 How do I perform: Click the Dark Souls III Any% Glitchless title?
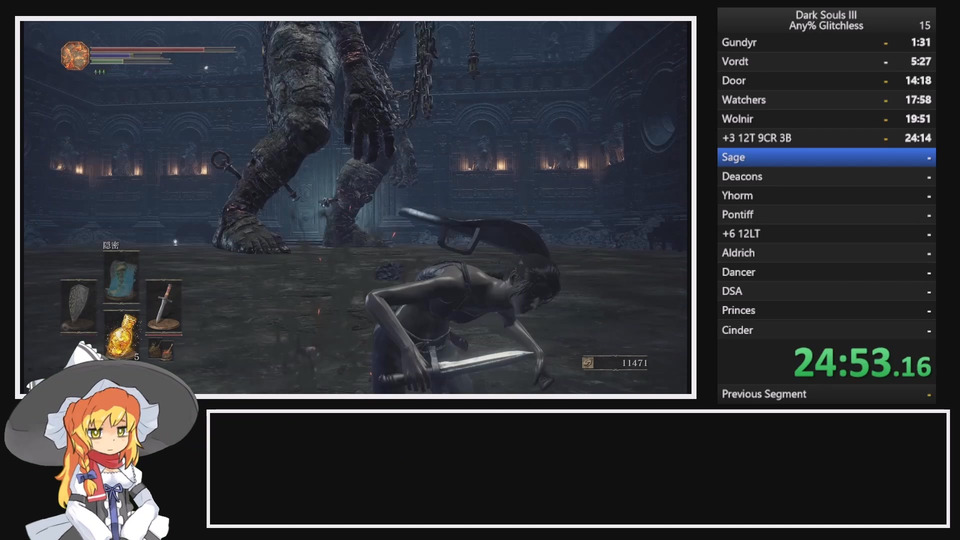pos(825,20)
